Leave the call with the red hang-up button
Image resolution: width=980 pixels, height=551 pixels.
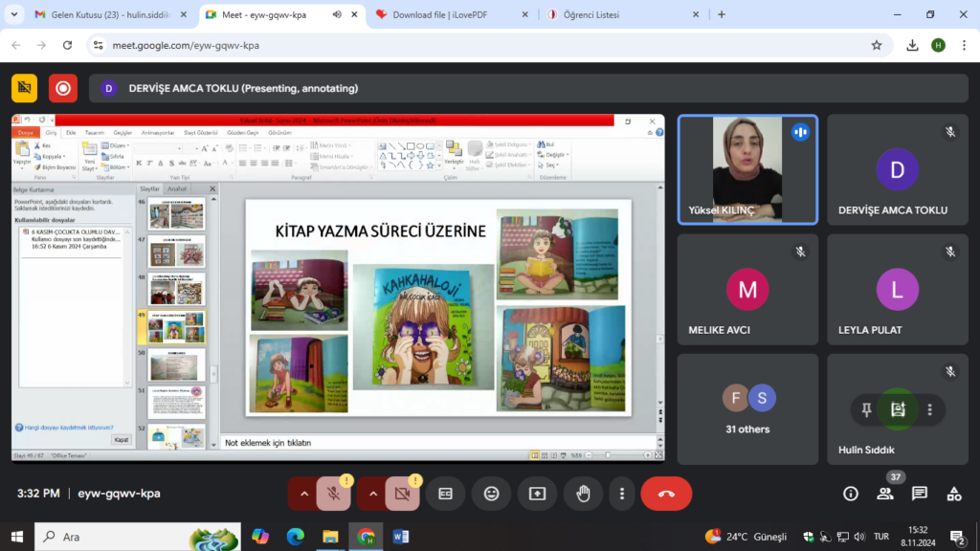point(666,494)
